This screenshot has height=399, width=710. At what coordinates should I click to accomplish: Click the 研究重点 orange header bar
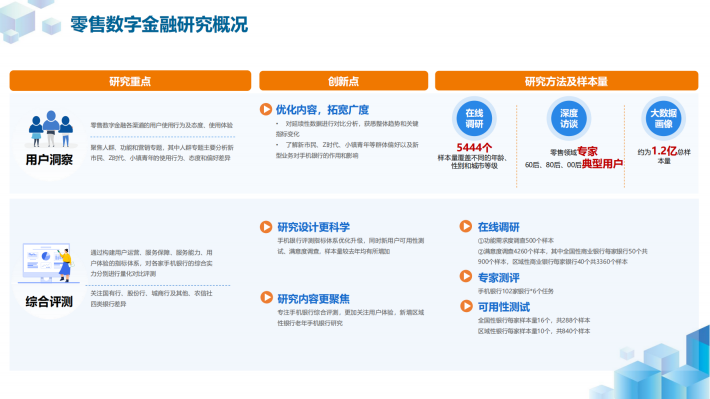click(x=130, y=81)
